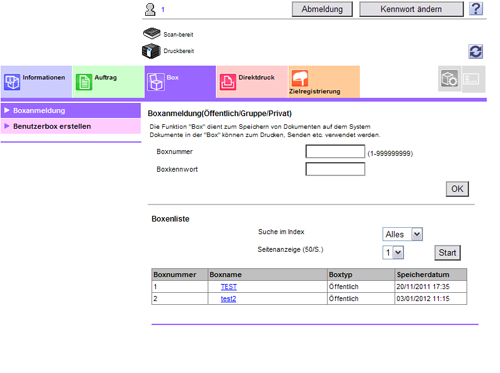
Task: Expand the Suche im Index dropdown
Action: (x=402, y=234)
